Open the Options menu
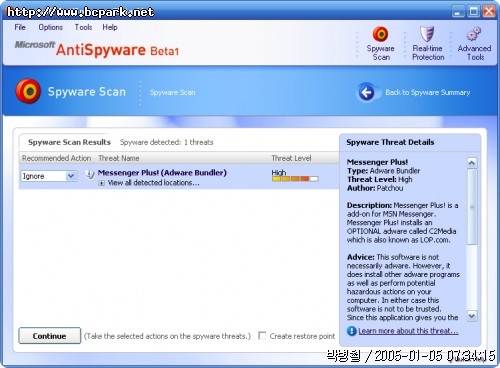Screen dimensions: 500x368 (51, 27)
